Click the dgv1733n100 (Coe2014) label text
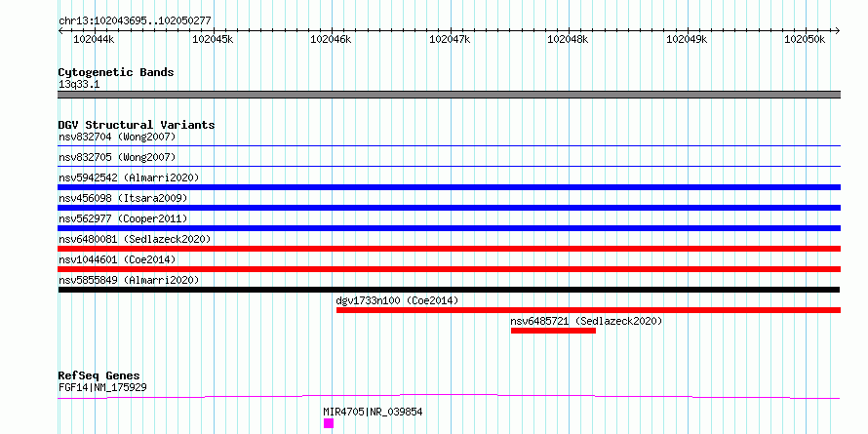This screenshot has width=868, height=434. coord(398,300)
